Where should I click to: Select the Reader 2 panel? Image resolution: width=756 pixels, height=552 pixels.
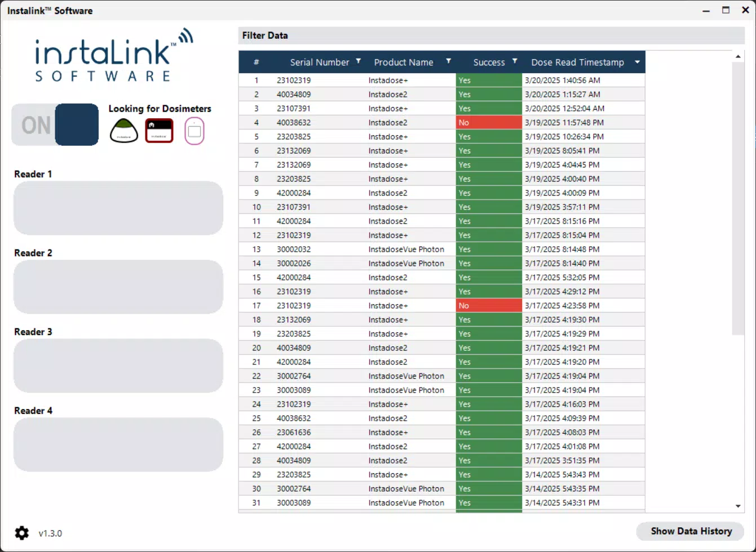tap(118, 287)
